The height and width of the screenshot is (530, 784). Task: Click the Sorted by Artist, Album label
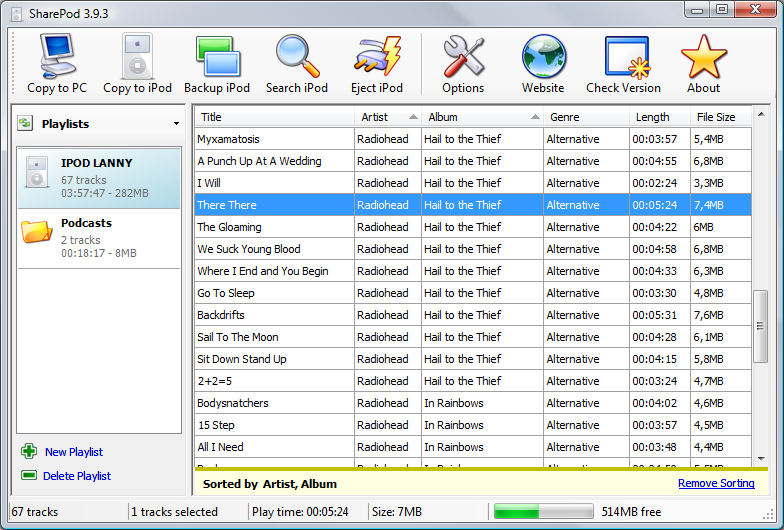point(270,484)
